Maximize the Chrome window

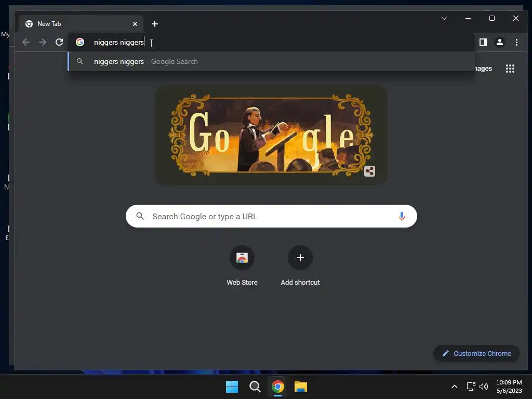click(x=492, y=18)
